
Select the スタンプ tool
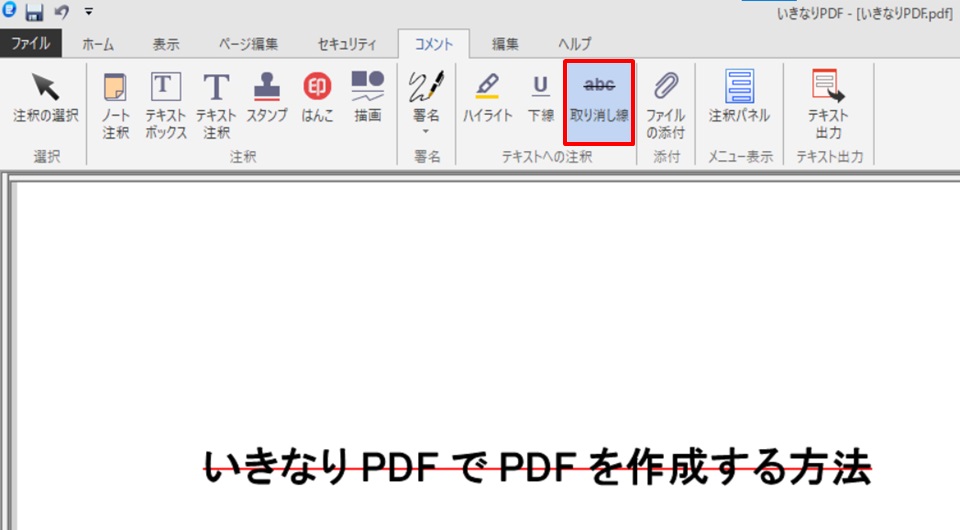(x=267, y=98)
